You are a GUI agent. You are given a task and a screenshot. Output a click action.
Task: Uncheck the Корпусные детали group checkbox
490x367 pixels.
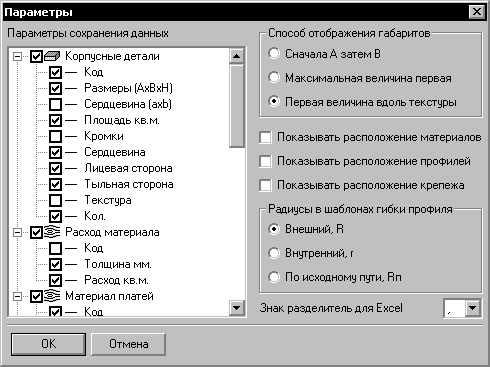(36, 56)
